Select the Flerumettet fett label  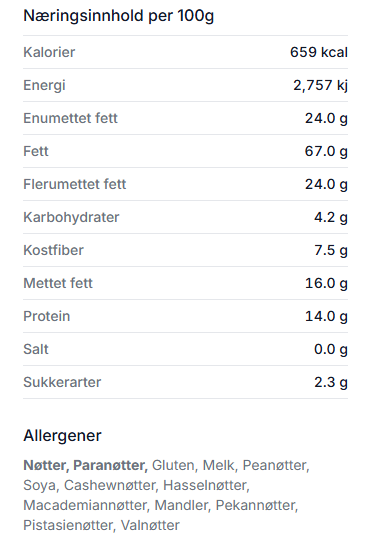(75, 184)
